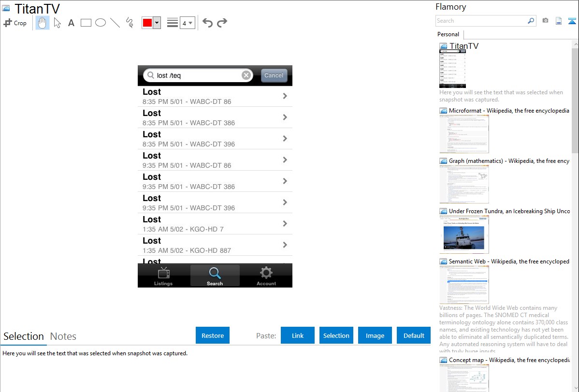Open the Personal tab
The image size is (579, 392).
tap(449, 34)
